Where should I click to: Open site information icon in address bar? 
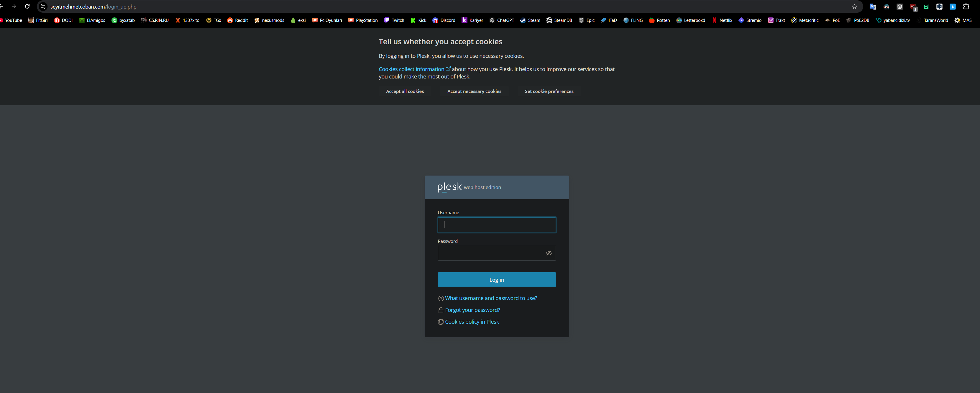tap(43, 6)
